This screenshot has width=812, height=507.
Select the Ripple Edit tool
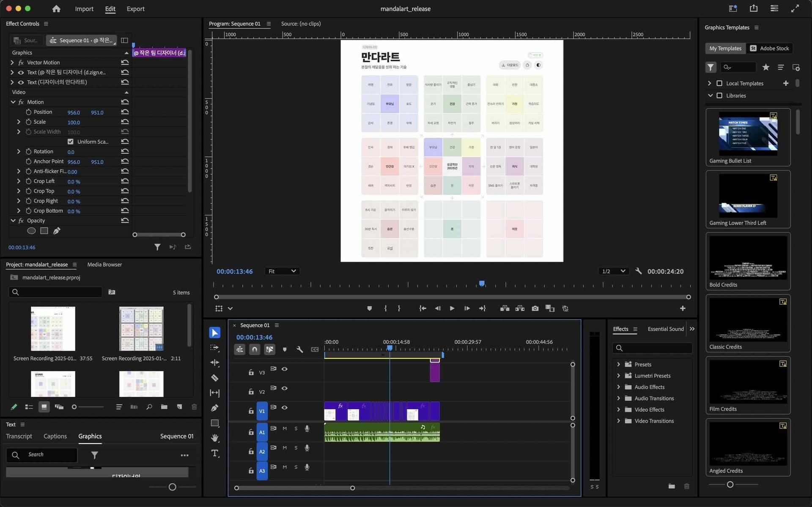pos(214,363)
